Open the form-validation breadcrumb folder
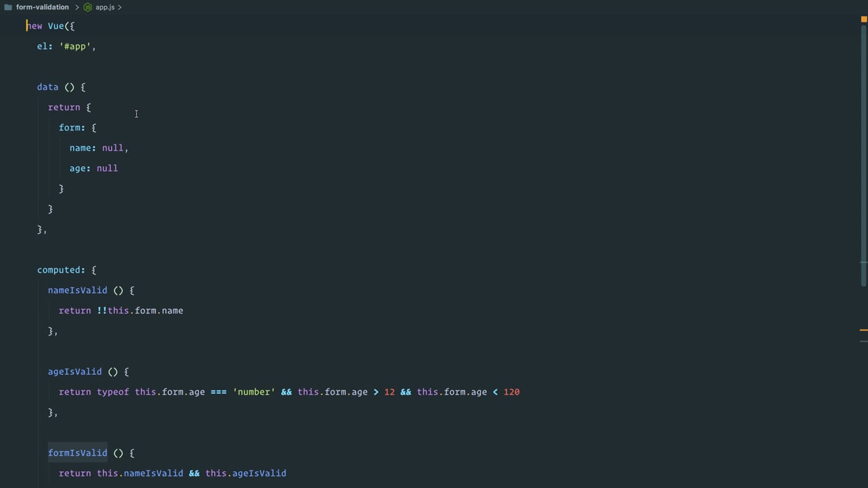Viewport: 868px width, 488px height. 42,7
